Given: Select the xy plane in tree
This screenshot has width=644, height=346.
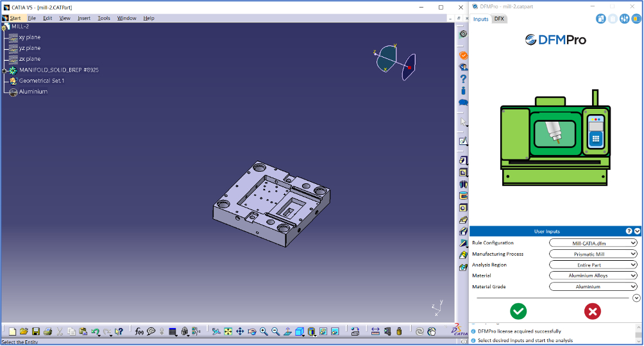Looking at the screenshot, I should coord(30,37).
